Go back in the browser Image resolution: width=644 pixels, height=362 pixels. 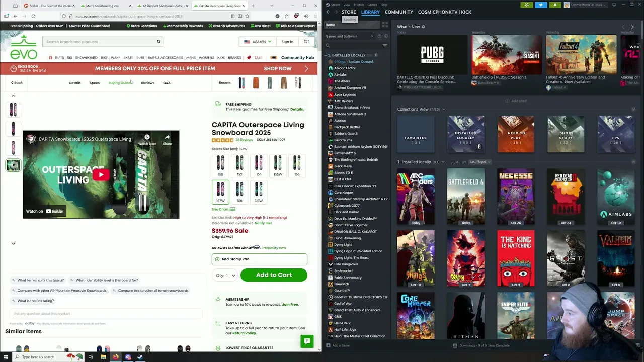tap(15, 16)
